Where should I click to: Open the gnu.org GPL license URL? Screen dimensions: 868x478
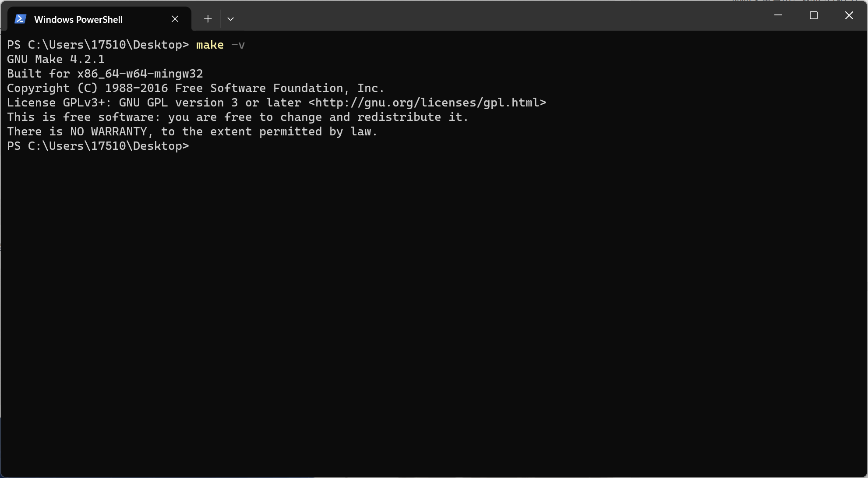[427, 103]
